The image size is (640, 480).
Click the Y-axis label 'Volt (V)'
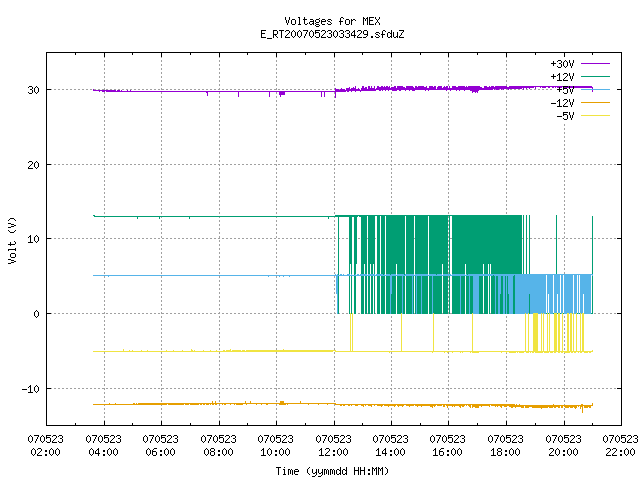point(12,240)
